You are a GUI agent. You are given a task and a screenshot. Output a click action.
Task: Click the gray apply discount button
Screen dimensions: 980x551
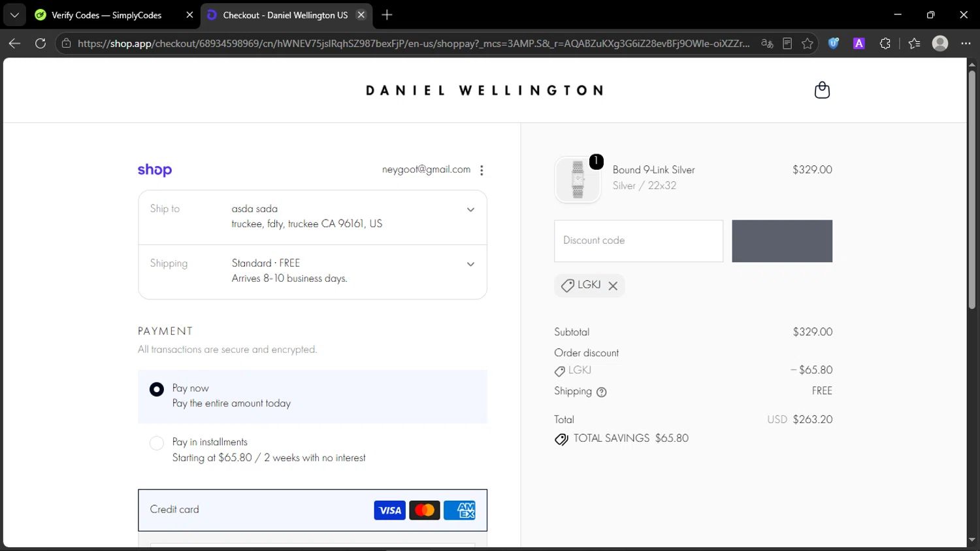click(782, 241)
